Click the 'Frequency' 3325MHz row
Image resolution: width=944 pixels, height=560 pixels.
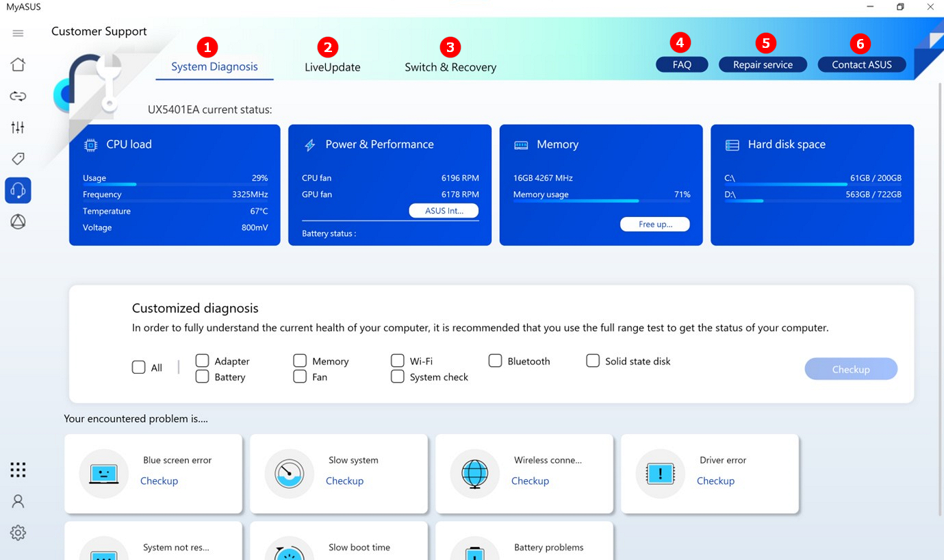[x=175, y=194]
